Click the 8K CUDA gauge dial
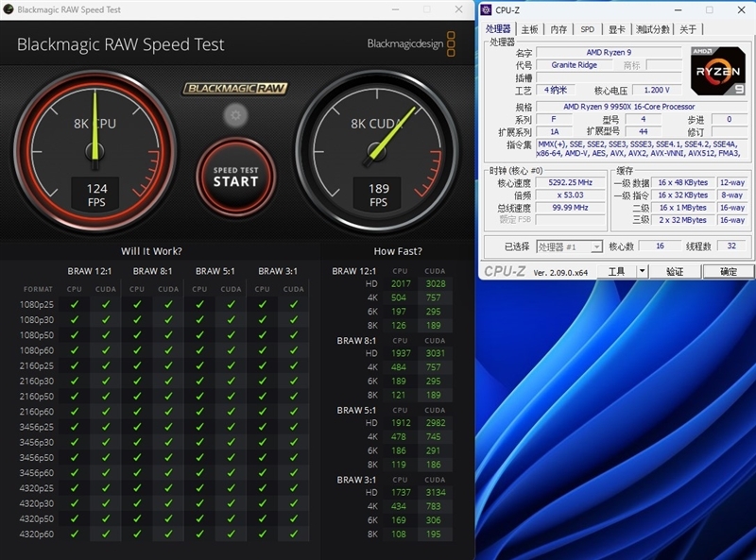The height and width of the screenshot is (560, 756). (x=377, y=152)
